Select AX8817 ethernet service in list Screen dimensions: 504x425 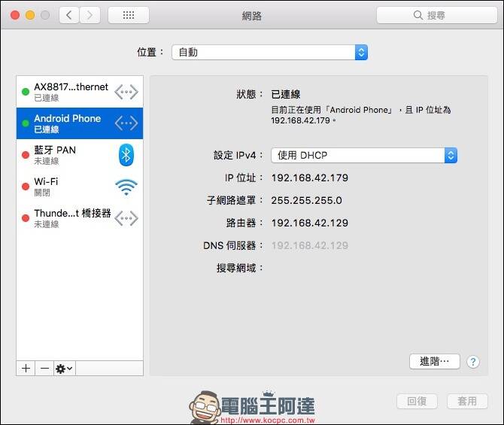coord(80,92)
